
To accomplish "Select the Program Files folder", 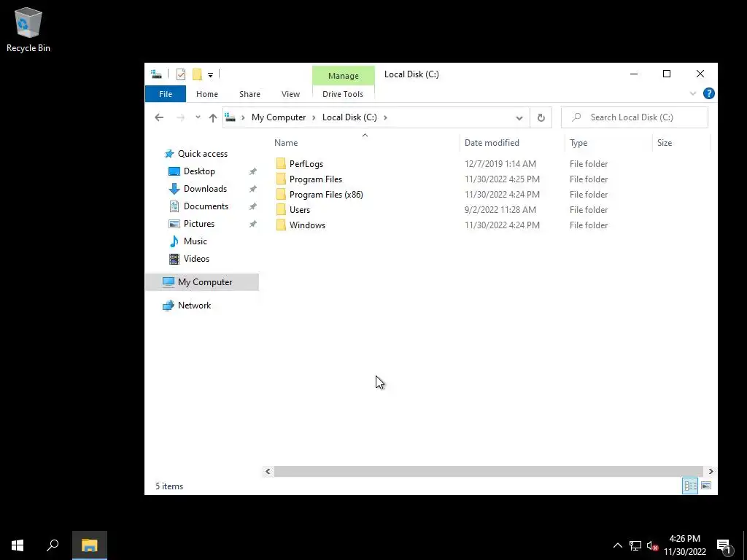I will tap(316, 179).
